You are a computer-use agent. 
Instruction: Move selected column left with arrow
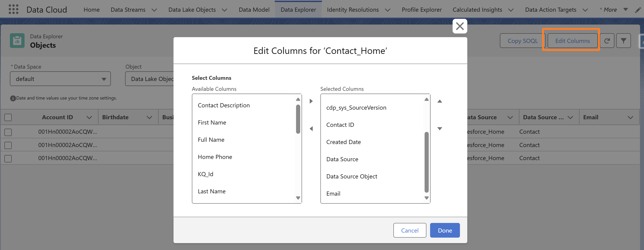311,129
